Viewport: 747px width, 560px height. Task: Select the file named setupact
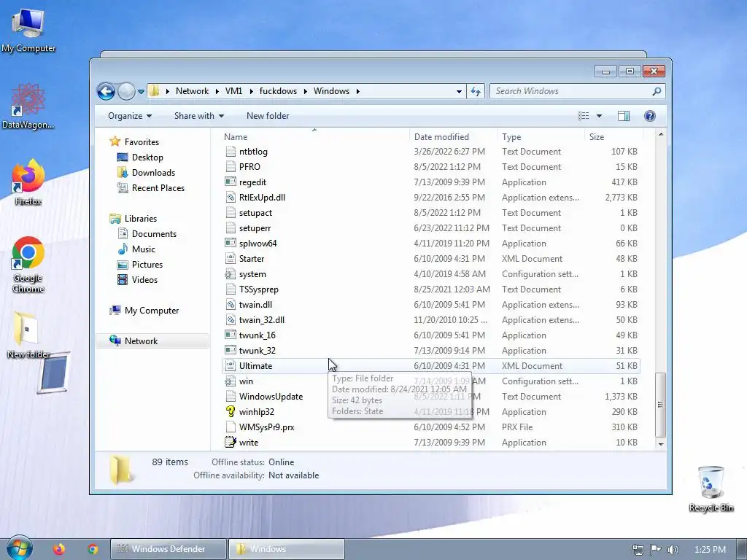[x=255, y=213]
